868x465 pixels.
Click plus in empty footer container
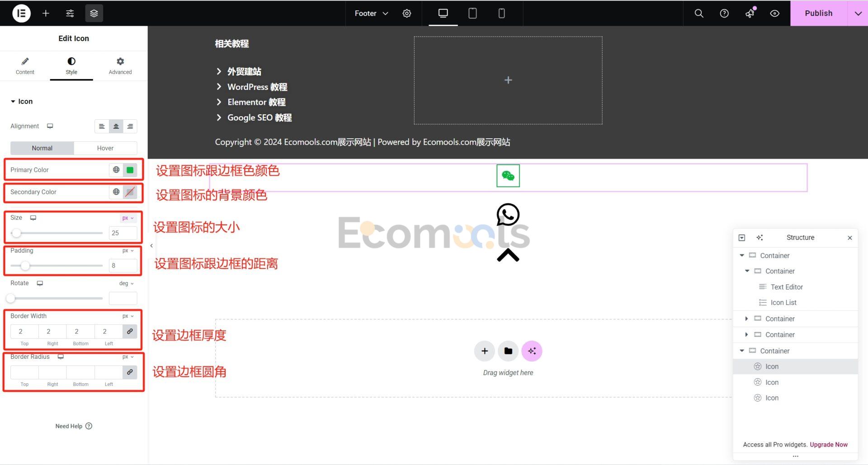[508, 80]
